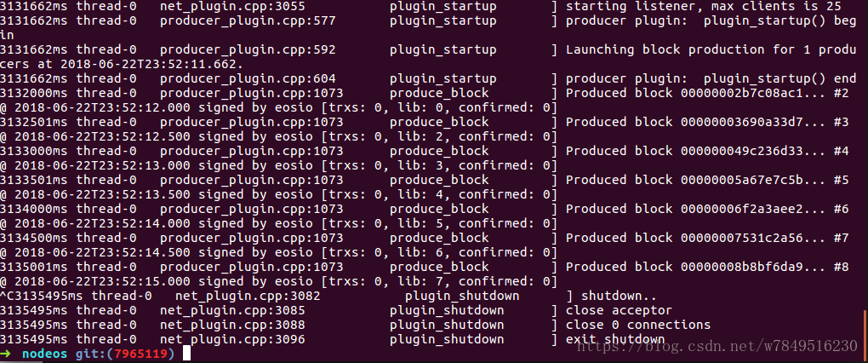Click the terminal scrollbar on right edge
The image size is (868, 363).
click(864, 332)
